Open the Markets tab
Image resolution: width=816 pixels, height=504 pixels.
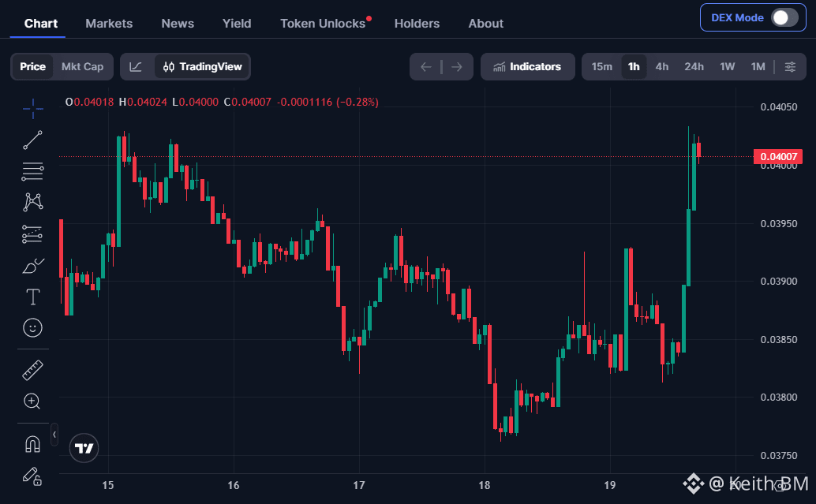pos(109,24)
